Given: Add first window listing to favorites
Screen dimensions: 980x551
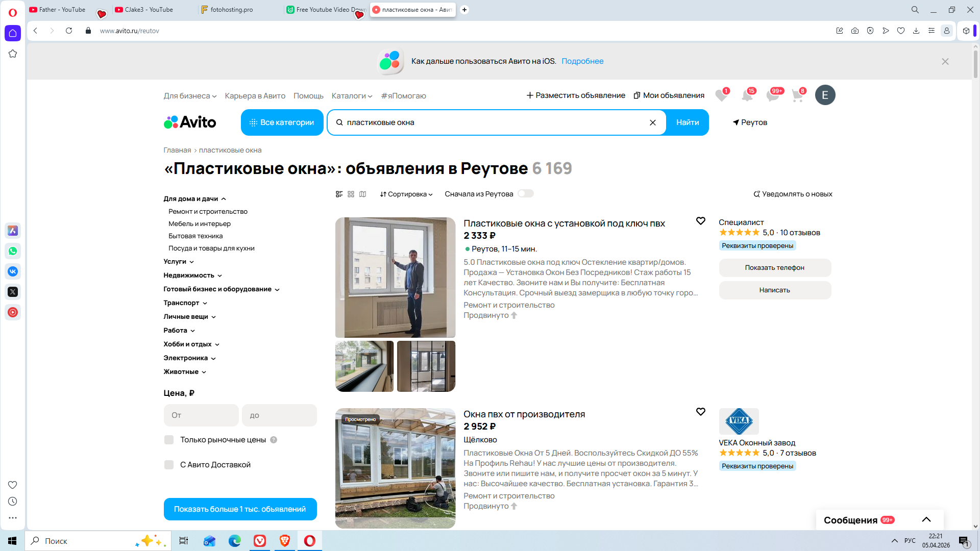Looking at the screenshot, I should pos(701,221).
